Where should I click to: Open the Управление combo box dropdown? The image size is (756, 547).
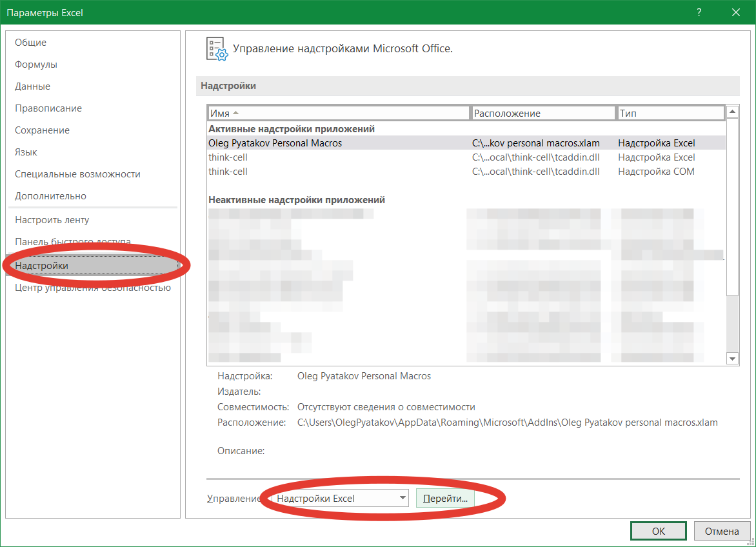401,497
